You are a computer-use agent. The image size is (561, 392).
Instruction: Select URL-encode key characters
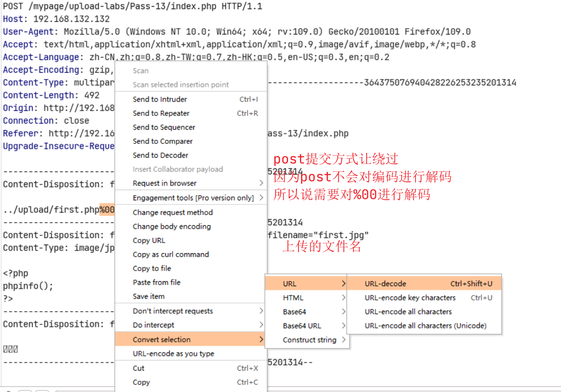[x=410, y=298]
